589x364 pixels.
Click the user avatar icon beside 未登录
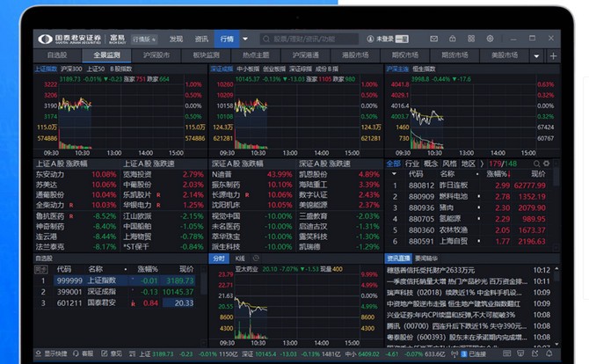(370, 39)
